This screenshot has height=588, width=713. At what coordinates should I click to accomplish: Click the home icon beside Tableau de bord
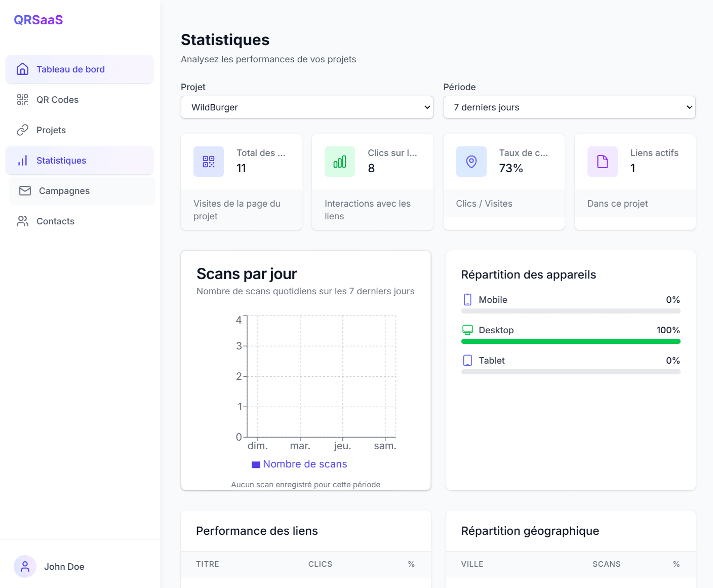[x=22, y=69]
